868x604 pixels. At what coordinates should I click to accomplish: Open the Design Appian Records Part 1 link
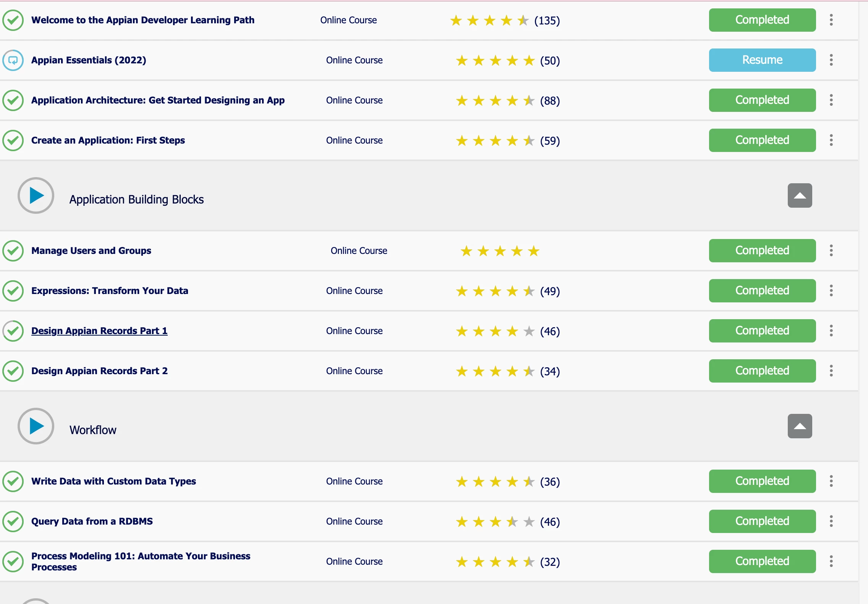tap(99, 331)
